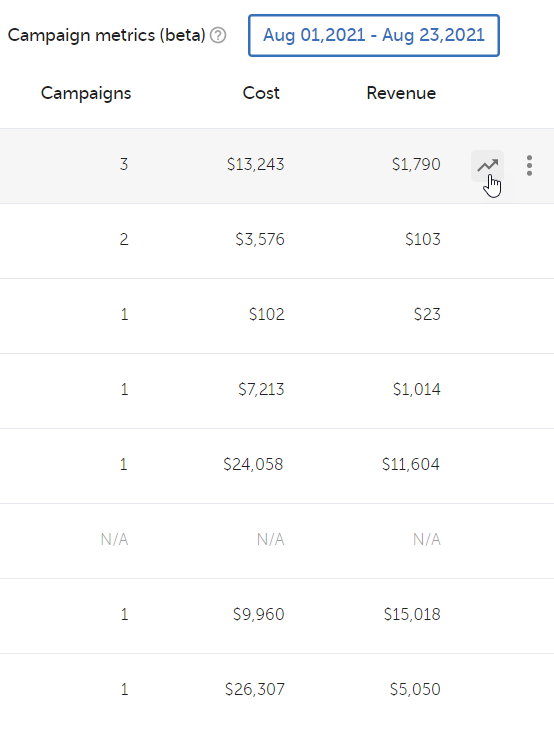Select the row showing N/A values
554x747 pixels.
[x=277, y=541]
